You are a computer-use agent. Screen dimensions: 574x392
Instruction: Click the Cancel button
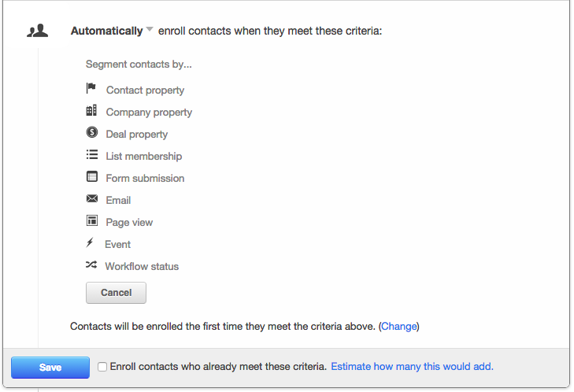click(x=116, y=293)
